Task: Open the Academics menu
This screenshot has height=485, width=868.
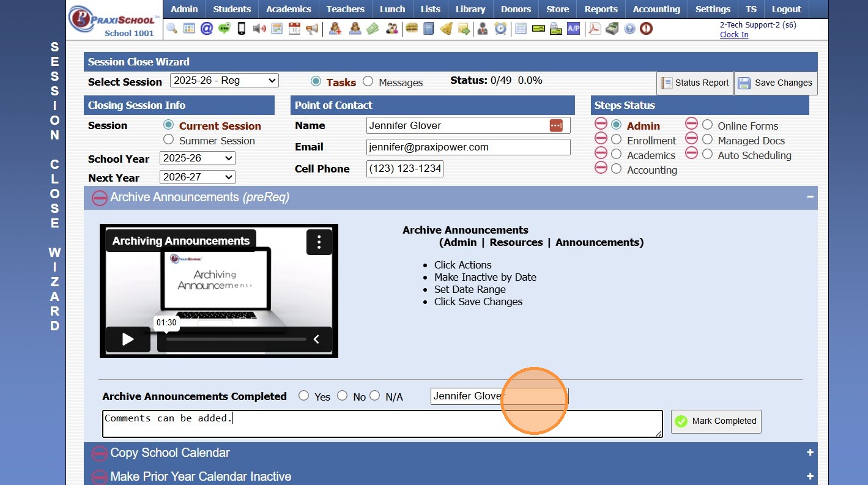Action: click(x=289, y=9)
